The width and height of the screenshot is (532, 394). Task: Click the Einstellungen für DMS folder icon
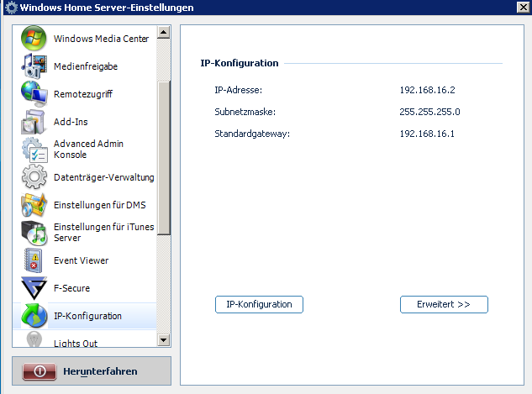pos(34,205)
